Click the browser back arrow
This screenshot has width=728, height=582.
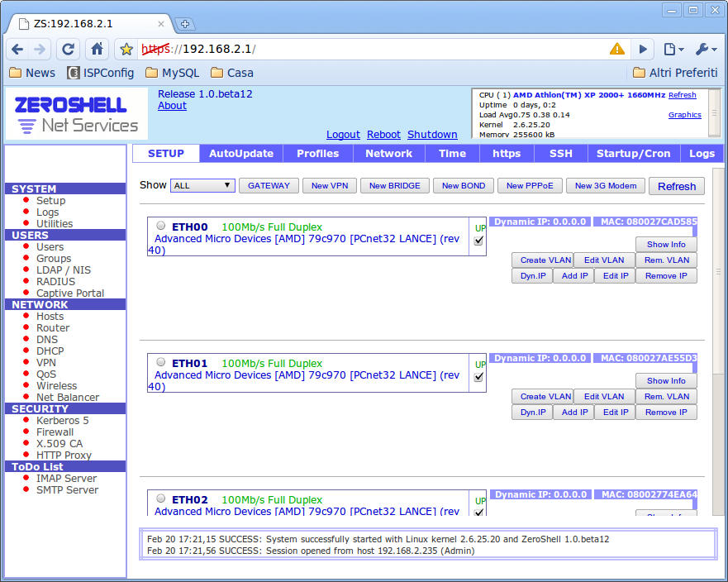pos(17,50)
